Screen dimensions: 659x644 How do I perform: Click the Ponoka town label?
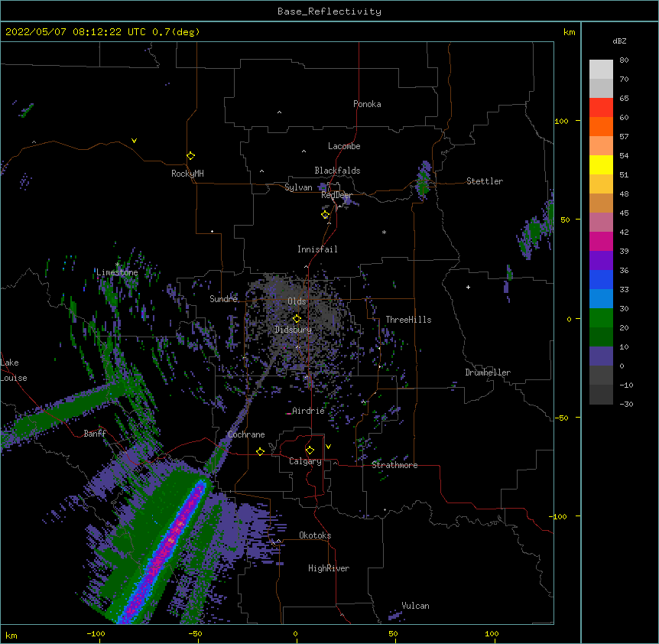pyautogui.click(x=367, y=104)
